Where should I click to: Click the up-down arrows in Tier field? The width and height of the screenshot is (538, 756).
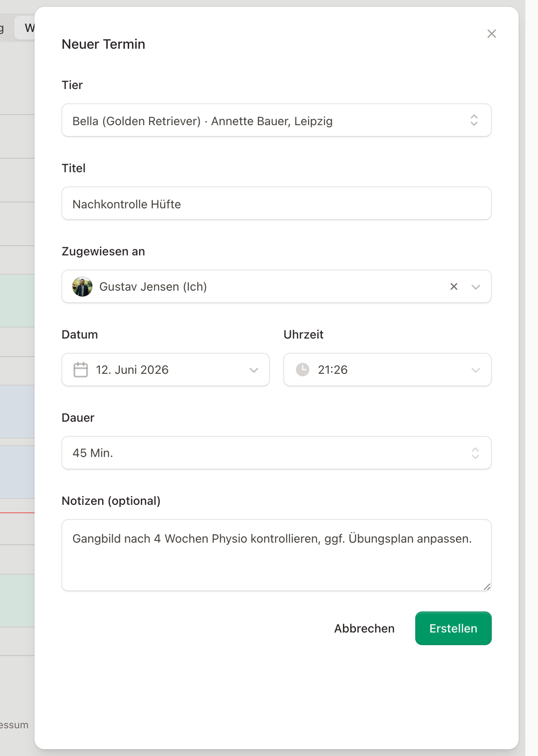(474, 120)
